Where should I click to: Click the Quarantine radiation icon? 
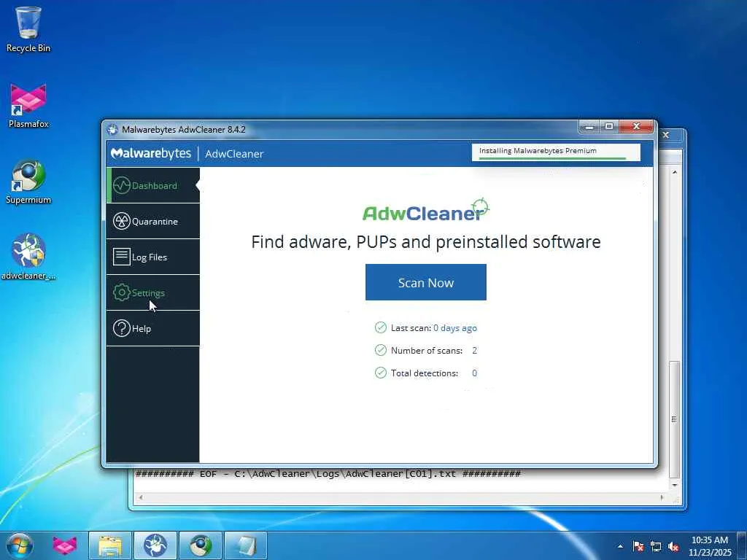[x=122, y=221]
